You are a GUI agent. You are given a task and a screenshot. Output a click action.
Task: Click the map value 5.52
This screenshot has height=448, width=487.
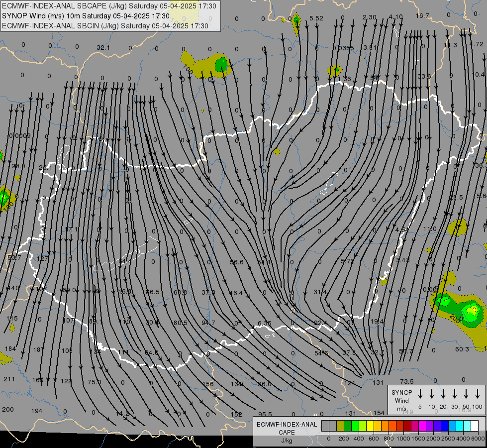coord(316,18)
